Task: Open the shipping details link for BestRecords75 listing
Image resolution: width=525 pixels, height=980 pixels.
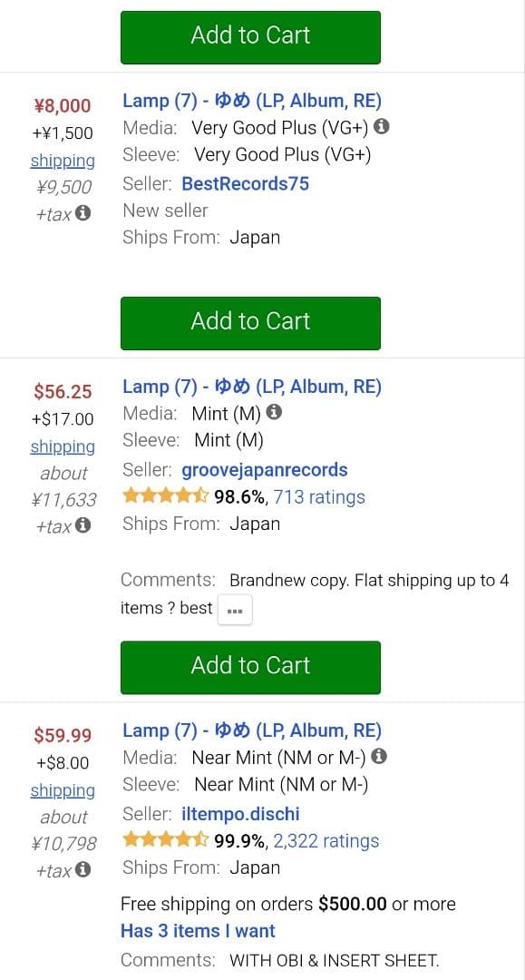Action: click(x=62, y=161)
